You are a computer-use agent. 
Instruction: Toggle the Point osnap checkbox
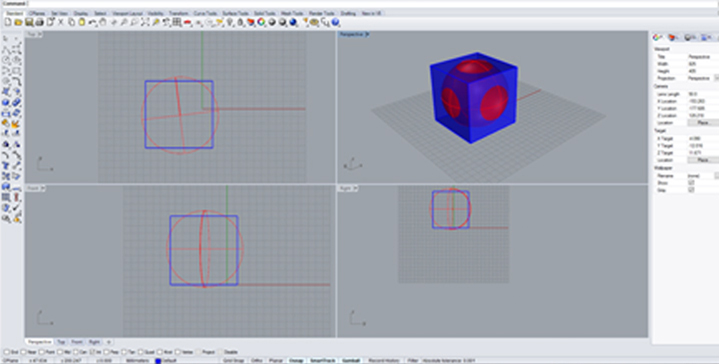(x=42, y=352)
